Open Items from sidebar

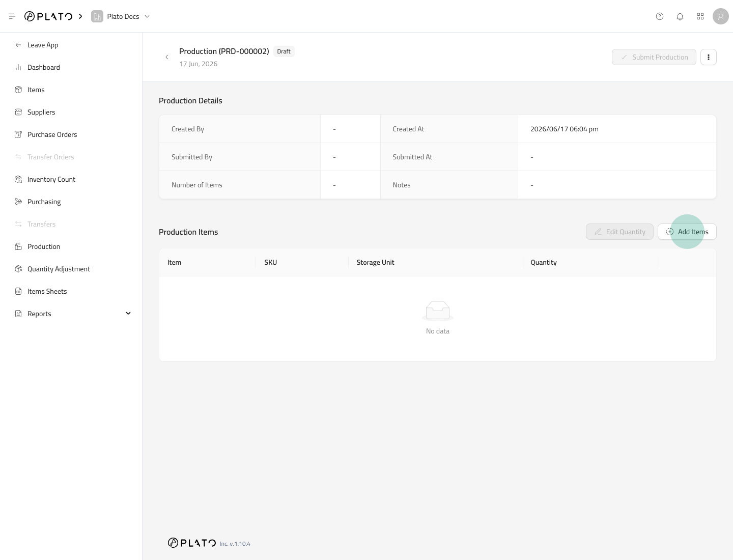pyautogui.click(x=36, y=90)
